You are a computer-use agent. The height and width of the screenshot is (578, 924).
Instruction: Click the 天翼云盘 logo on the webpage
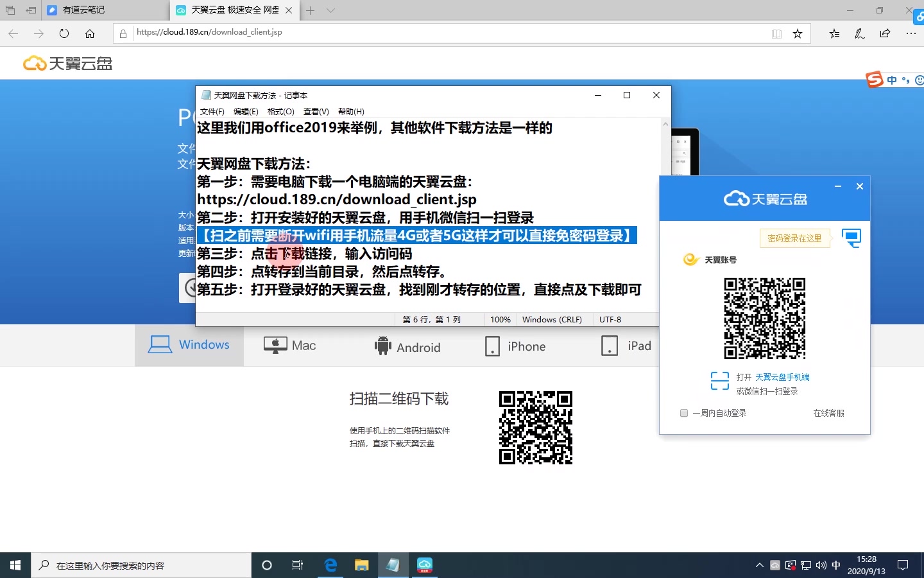[x=68, y=64]
